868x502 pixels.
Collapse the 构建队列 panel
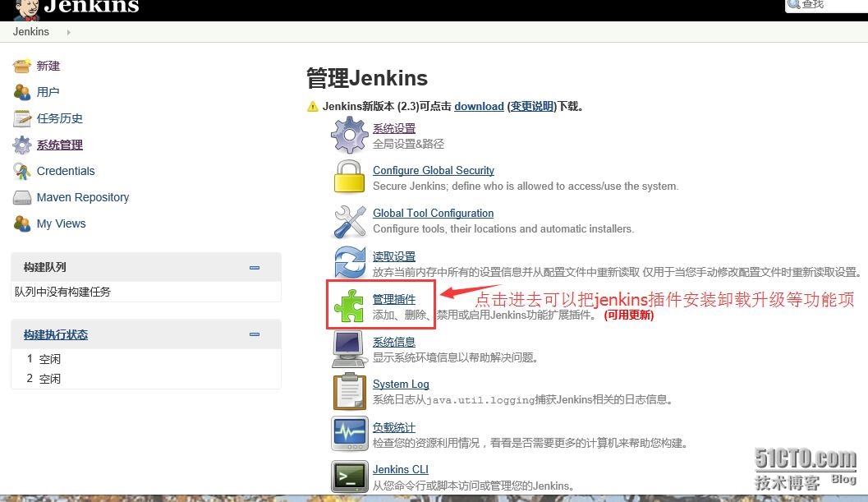(x=255, y=268)
